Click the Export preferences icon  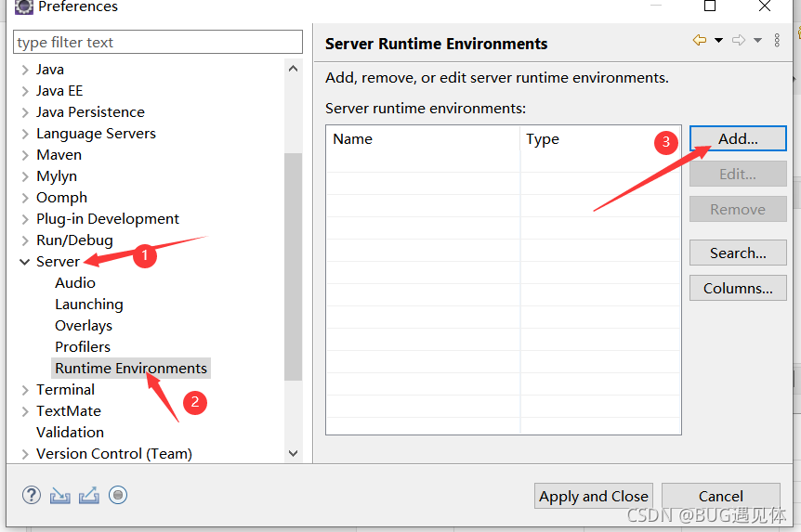(89, 495)
